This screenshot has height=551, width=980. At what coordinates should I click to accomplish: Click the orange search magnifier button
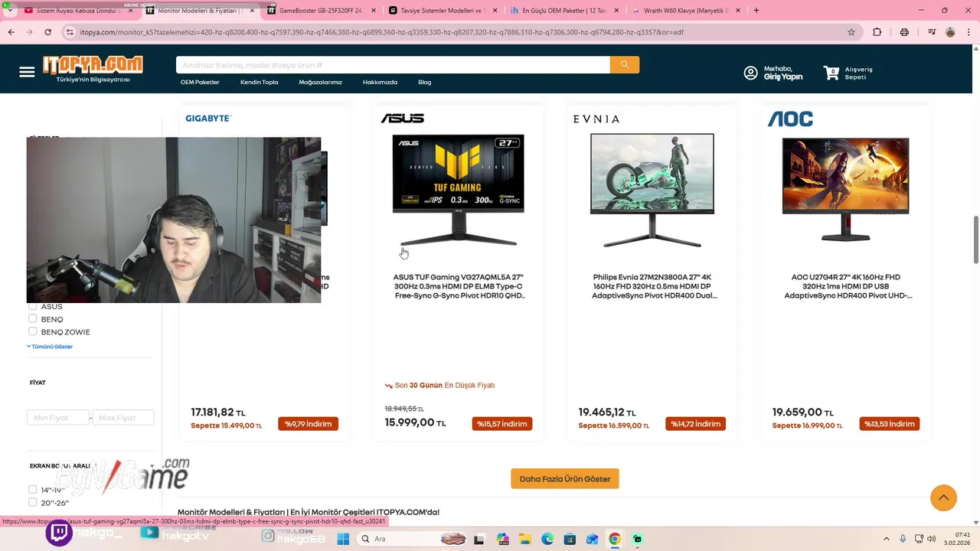pyautogui.click(x=625, y=65)
